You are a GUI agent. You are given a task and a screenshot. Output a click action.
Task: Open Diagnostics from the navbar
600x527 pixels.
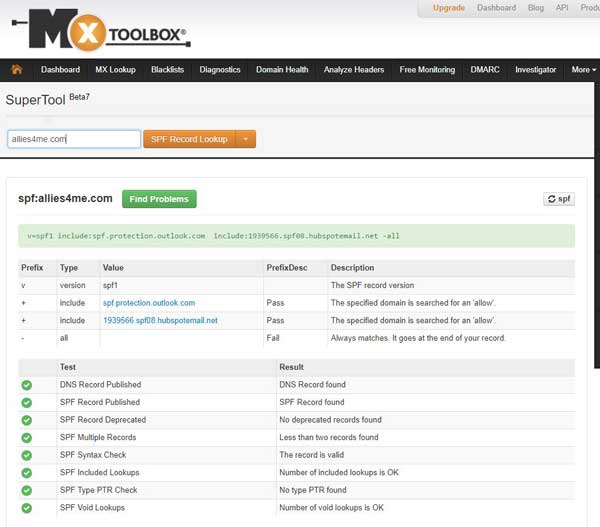[x=220, y=70]
